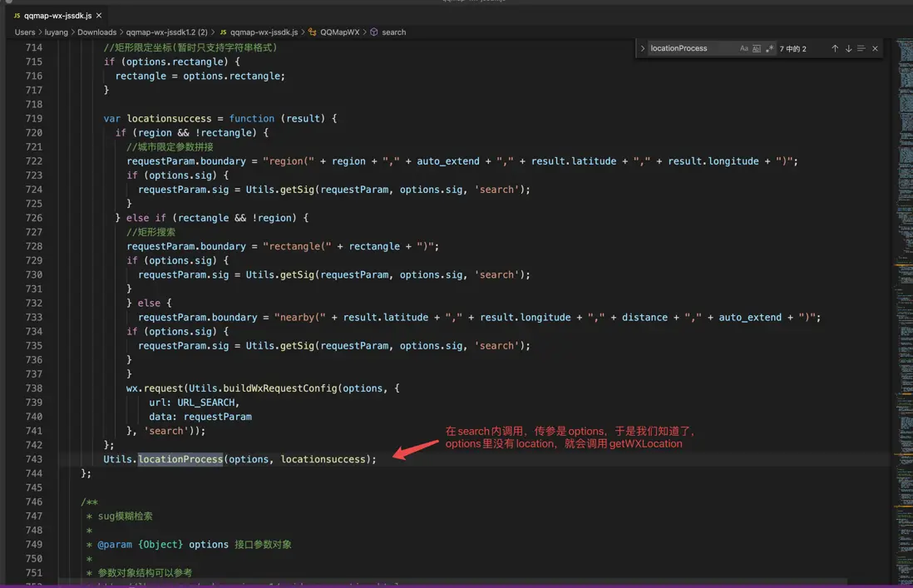This screenshot has width=913, height=588.
Task: Go to next match arrow
Action: click(x=848, y=49)
